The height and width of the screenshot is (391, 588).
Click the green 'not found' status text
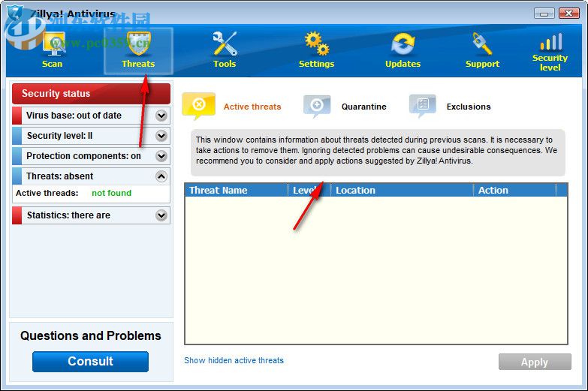point(111,193)
